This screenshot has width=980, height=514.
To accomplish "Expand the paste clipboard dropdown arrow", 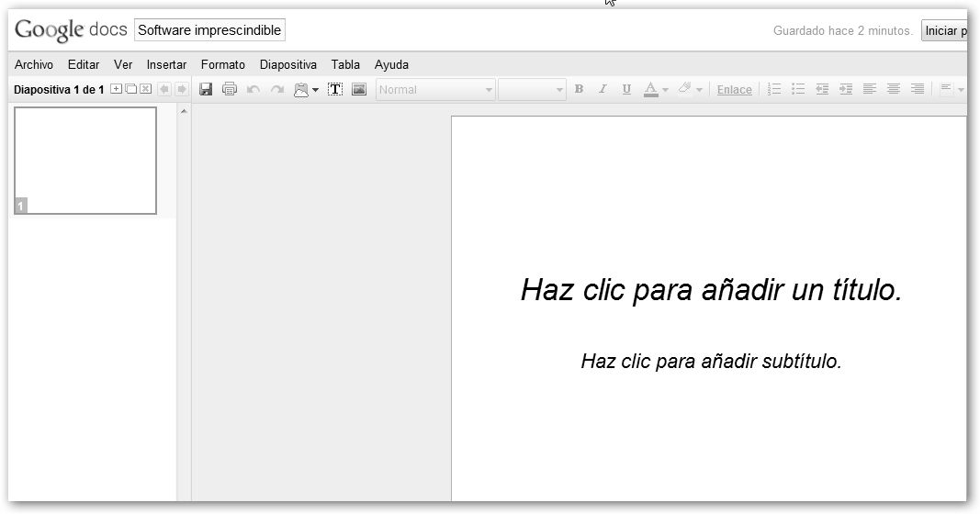I will (x=315, y=90).
